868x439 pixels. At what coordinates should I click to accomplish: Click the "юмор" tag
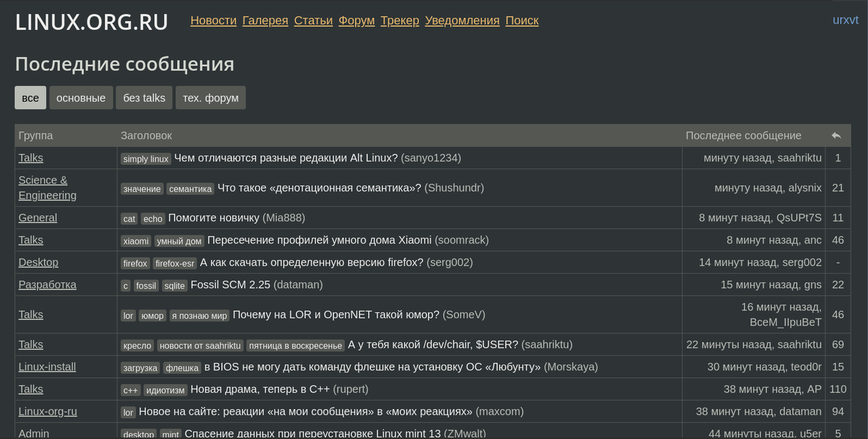click(153, 316)
